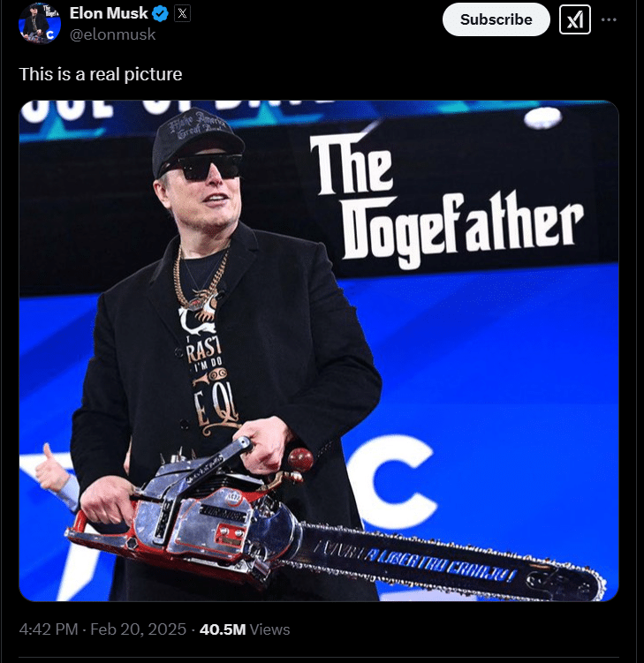Click the Views label under the post

tap(270, 629)
